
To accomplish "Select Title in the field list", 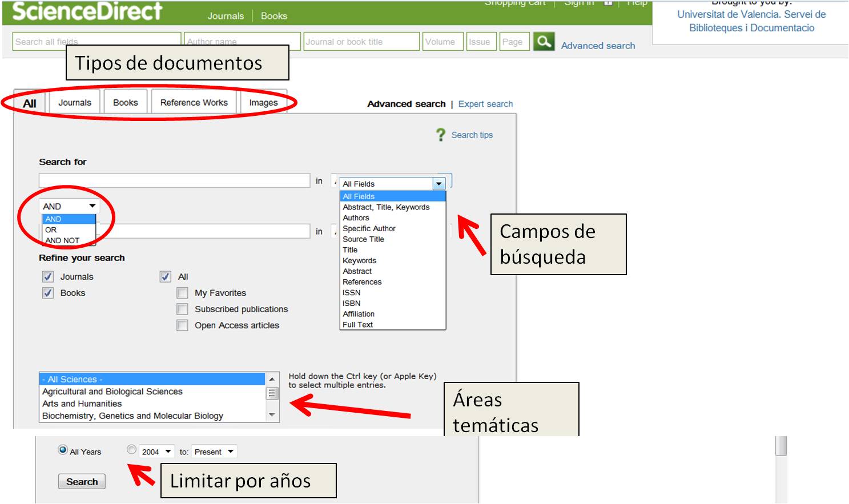I will tap(392, 250).
